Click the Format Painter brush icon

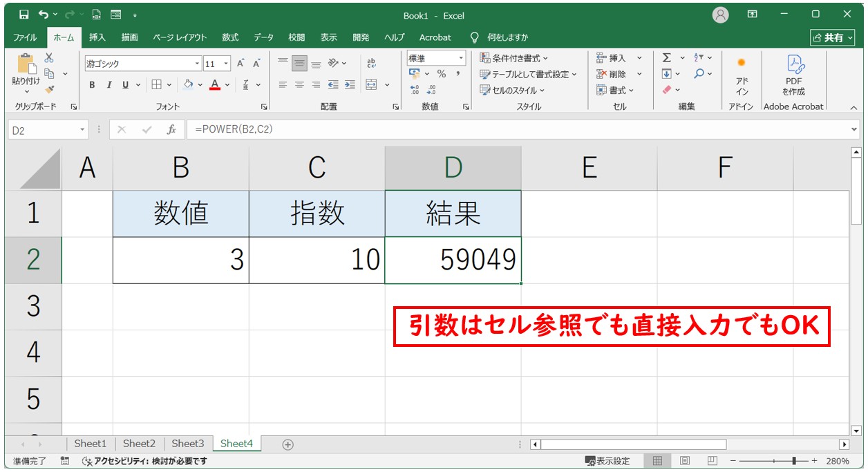[x=50, y=89]
